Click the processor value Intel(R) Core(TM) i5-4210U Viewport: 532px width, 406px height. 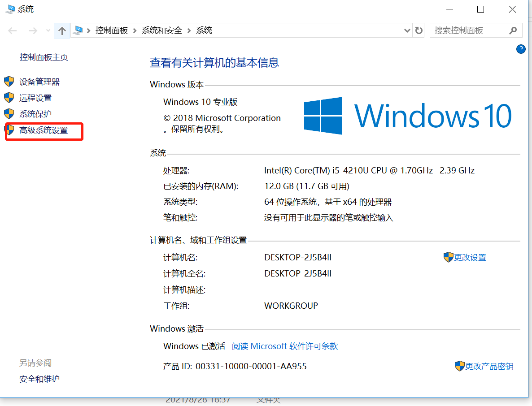coord(369,170)
